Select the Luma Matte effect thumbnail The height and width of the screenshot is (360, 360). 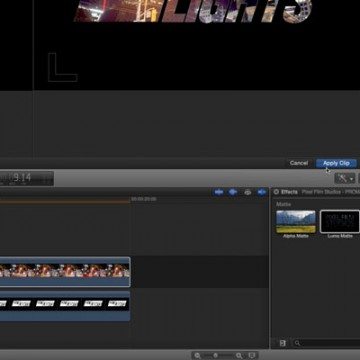click(340, 221)
